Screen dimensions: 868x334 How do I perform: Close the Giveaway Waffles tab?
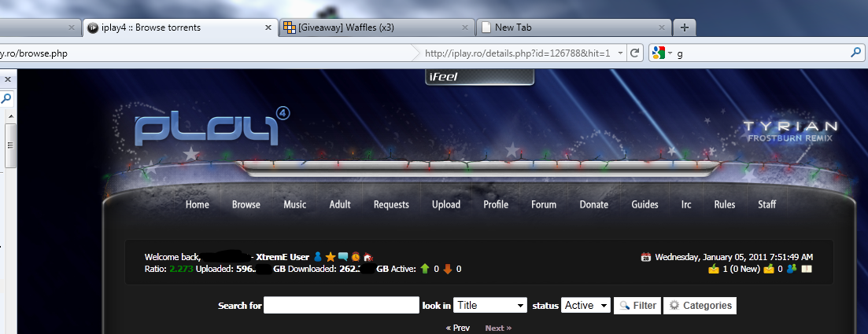point(465,27)
